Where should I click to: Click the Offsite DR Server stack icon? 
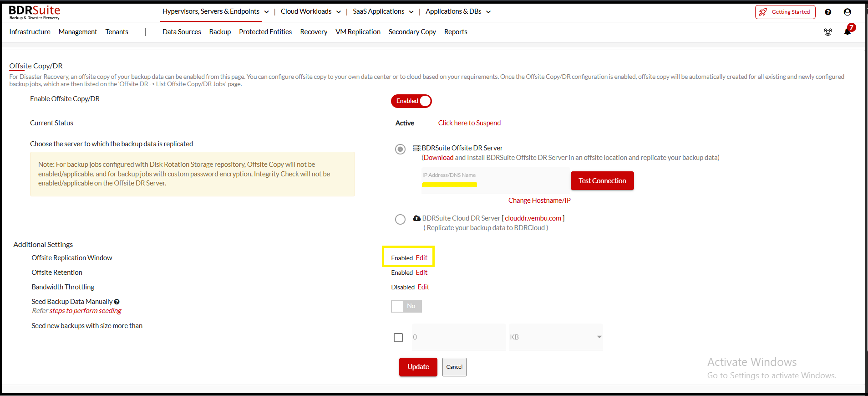[416, 148]
